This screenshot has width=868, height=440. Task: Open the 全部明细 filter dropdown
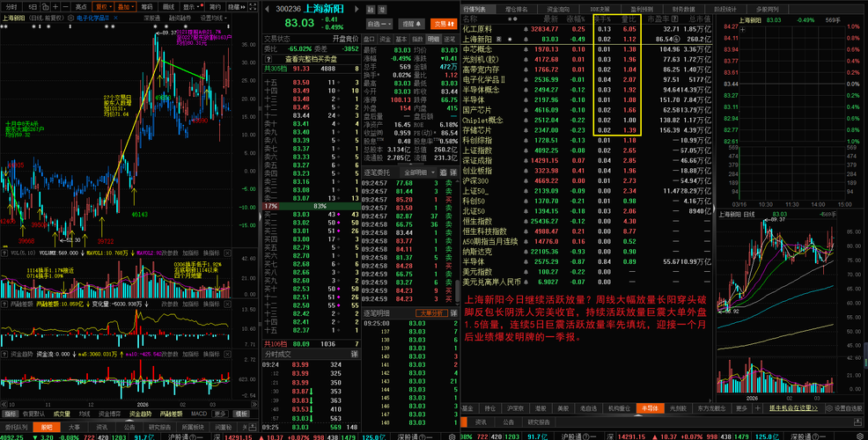(418, 172)
